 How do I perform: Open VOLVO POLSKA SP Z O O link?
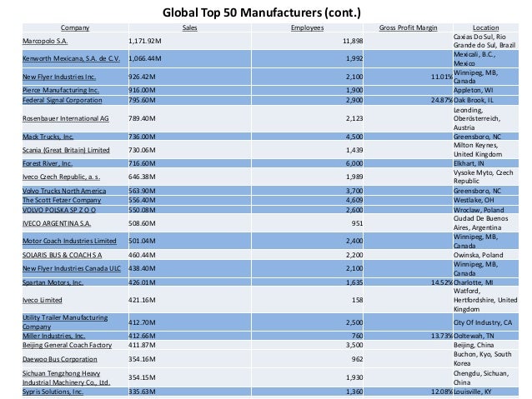coord(59,210)
